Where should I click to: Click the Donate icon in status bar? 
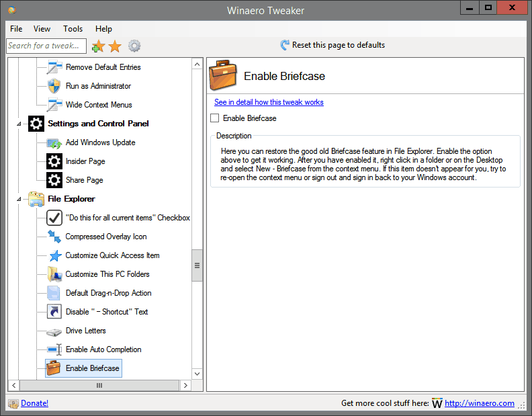click(13, 403)
